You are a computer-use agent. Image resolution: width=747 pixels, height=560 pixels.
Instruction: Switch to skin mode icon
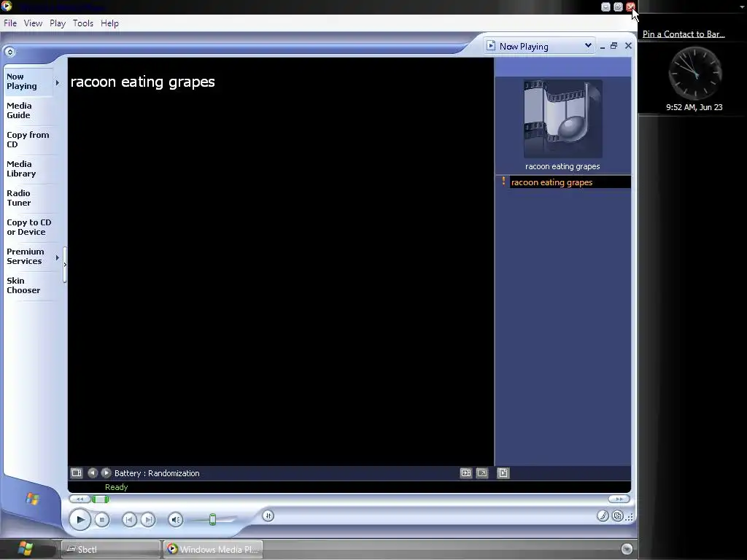point(617,516)
